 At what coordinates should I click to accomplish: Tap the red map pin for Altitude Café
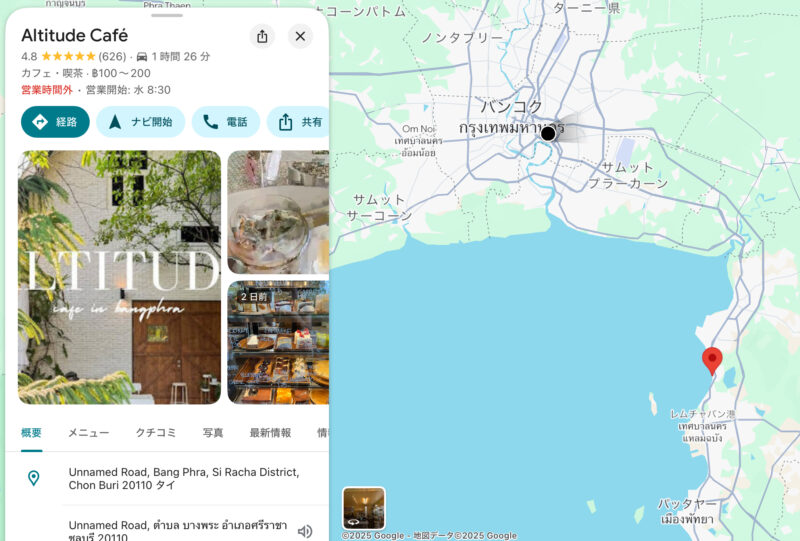(712, 360)
